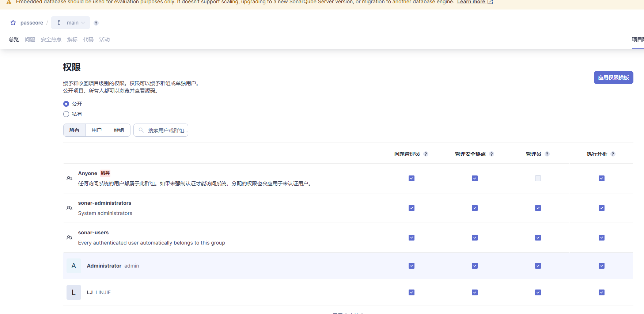Image resolution: width=644 pixels, height=314 pixels.
Task: Open the 代码 code tab
Action: tap(88, 39)
